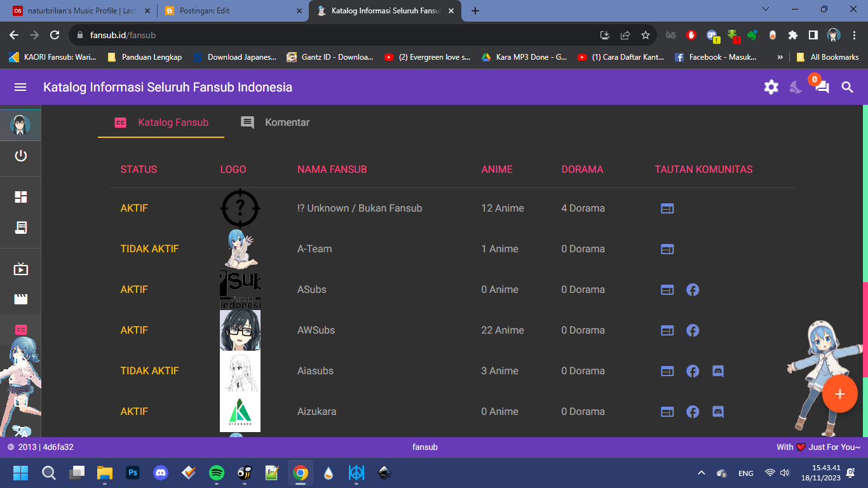The image size is (868, 488).
Task: Expand the system tray hidden icons
Action: pos(702,473)
